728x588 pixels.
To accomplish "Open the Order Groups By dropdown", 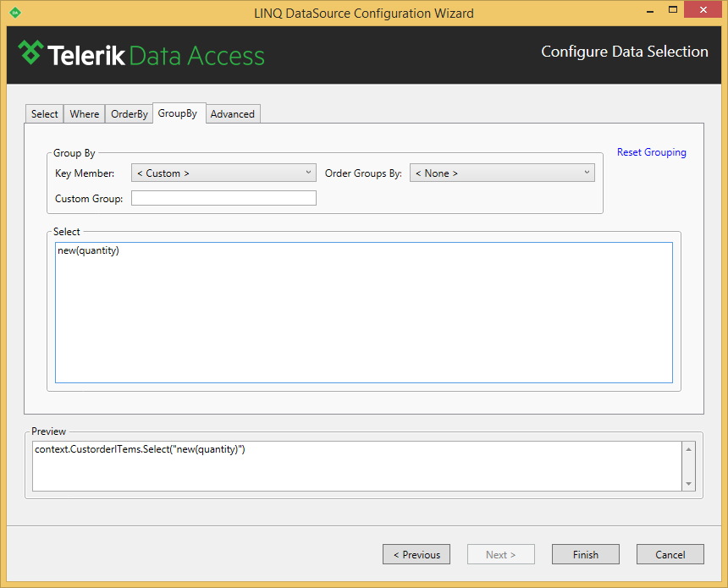I will click(x=502, y=173).
